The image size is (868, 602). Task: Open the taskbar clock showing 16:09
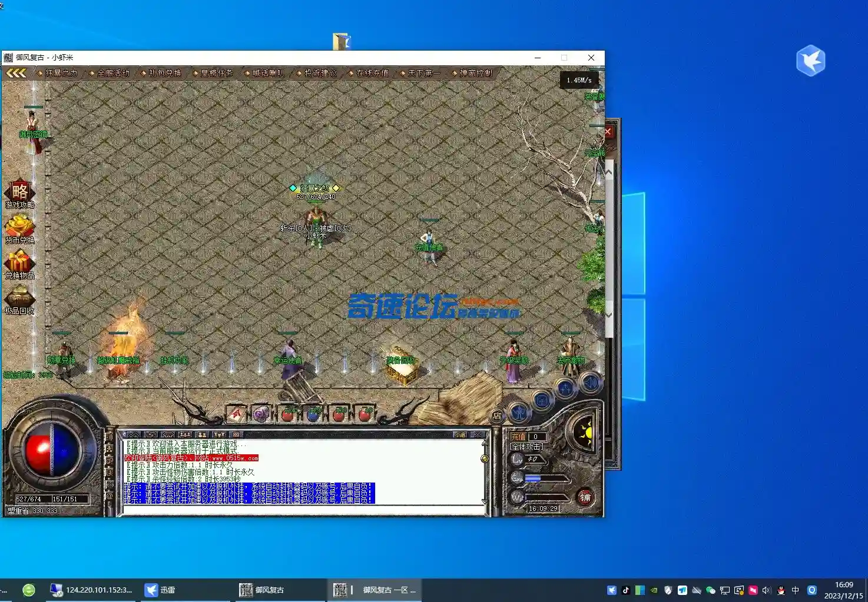(844, 590)
